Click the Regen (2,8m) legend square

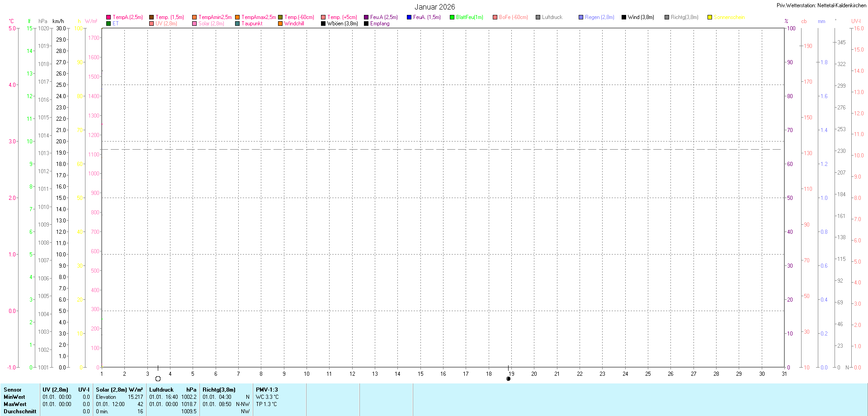coord(581,17)
